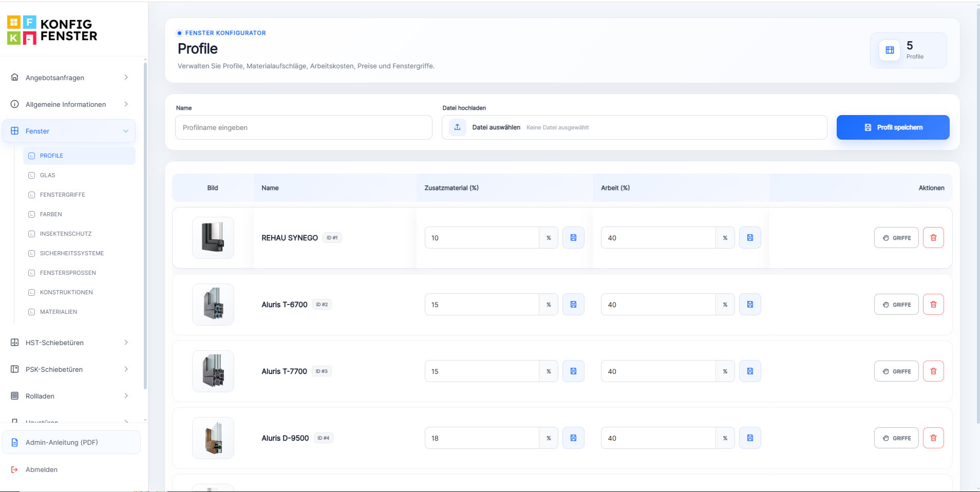
Task: Delete the Aluris D-9500 profile
Action: 933,438
